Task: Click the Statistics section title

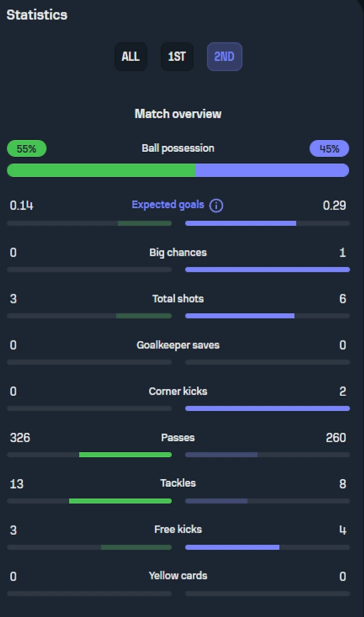Action: [x=37, y=15]
